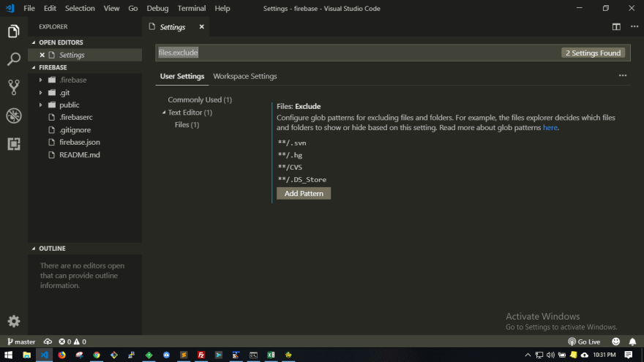This screenshot has height=362, width=644.
Task: Open the volume control in system tray
Action: pyautogui.click(x=550, y=355)
